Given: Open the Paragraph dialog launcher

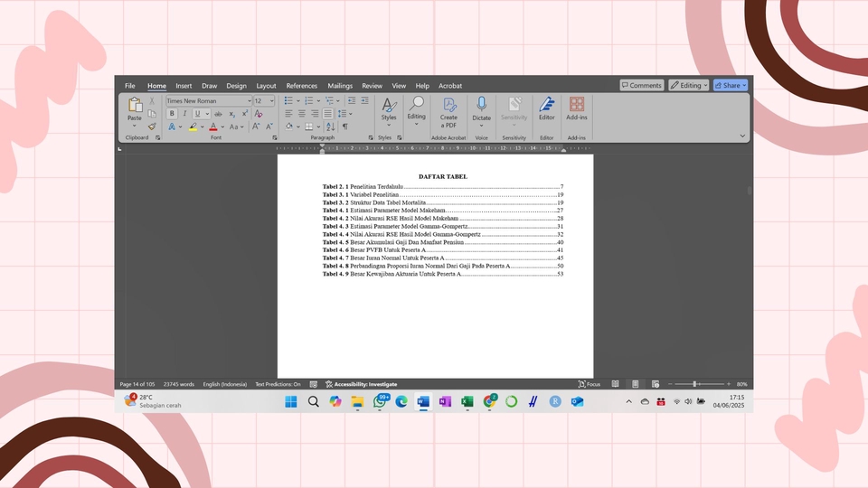Looking at the screenshot, I should (x=371, y=137).
